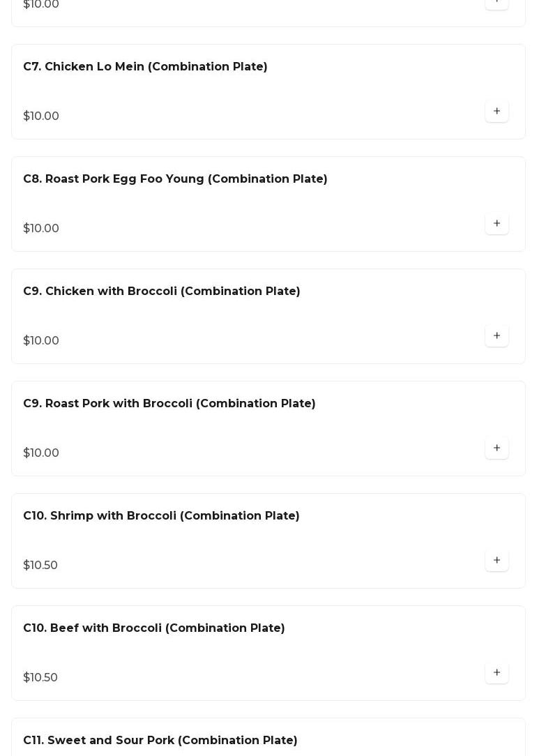Image resolution: width=537 pixels, height=756 pixels.
Task: Click $10.00 price under Roast Pork Egg Foo Young
Action: click(41, 229)
